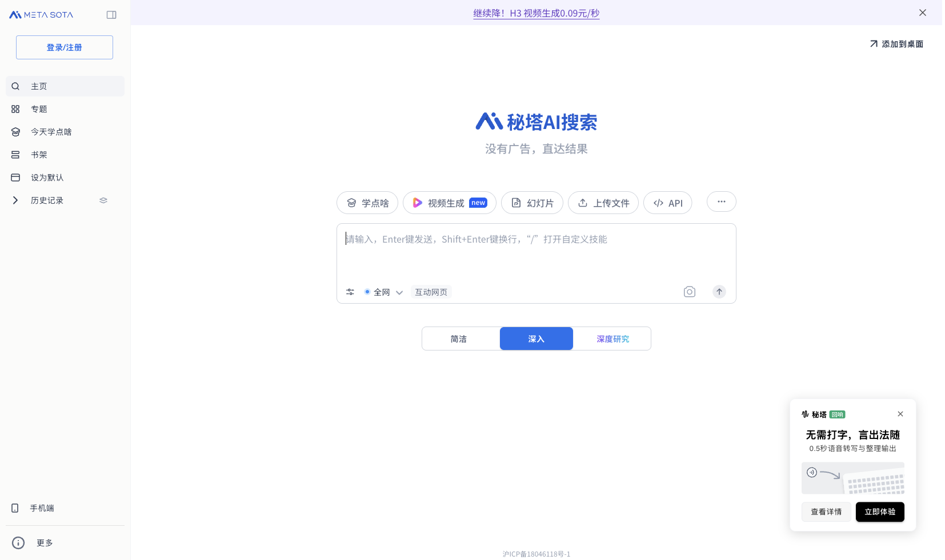Click the 登录/注册 button
Screen dimensions: 945x560
click(x=65, y=47)
